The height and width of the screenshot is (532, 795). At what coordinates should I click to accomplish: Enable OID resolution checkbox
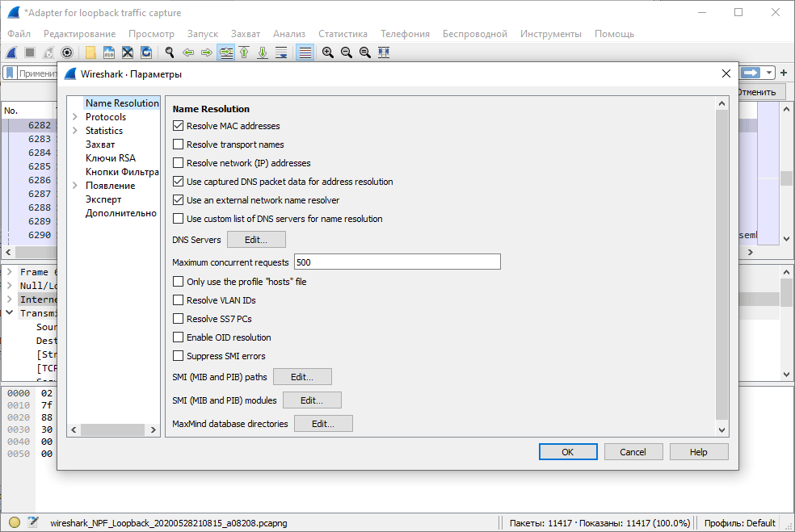tap(178, 337)
